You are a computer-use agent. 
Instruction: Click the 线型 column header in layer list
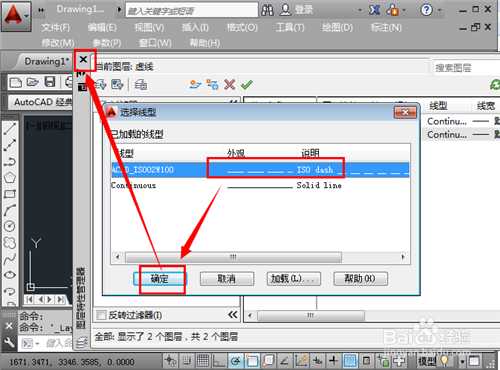(438, 106)
